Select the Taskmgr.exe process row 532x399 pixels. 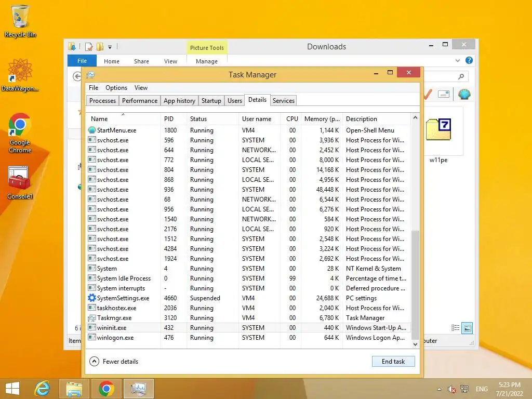[248, 318]
